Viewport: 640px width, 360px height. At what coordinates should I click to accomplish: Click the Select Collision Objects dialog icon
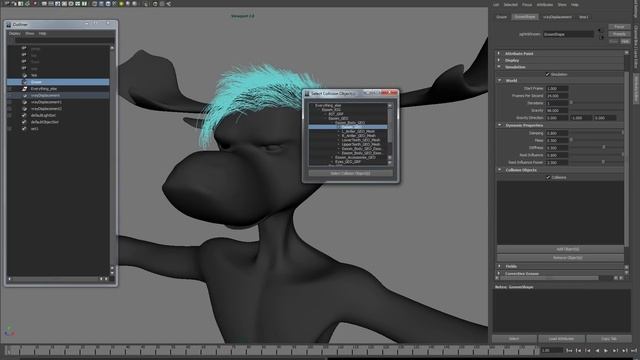tap(307, 93)
